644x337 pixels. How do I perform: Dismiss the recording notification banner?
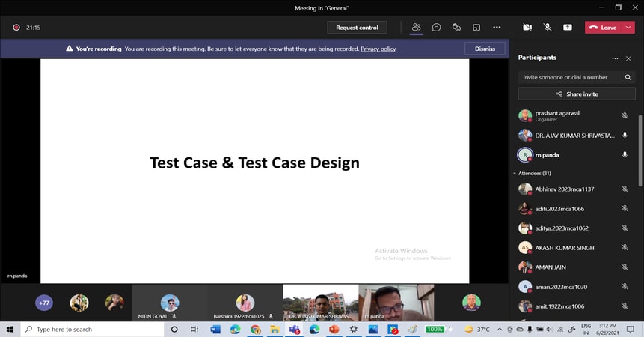(x=485, y=49)
